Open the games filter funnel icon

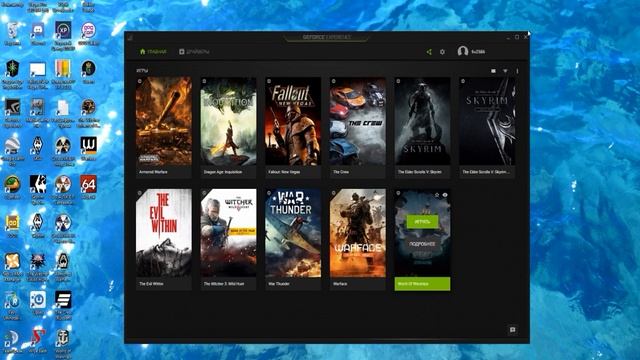coord(505,71)
